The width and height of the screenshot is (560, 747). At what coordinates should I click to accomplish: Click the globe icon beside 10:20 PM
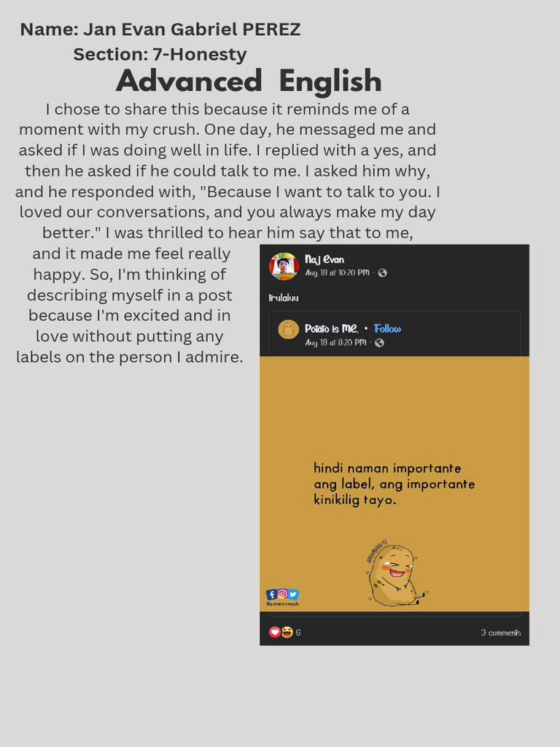coord(382,273)
